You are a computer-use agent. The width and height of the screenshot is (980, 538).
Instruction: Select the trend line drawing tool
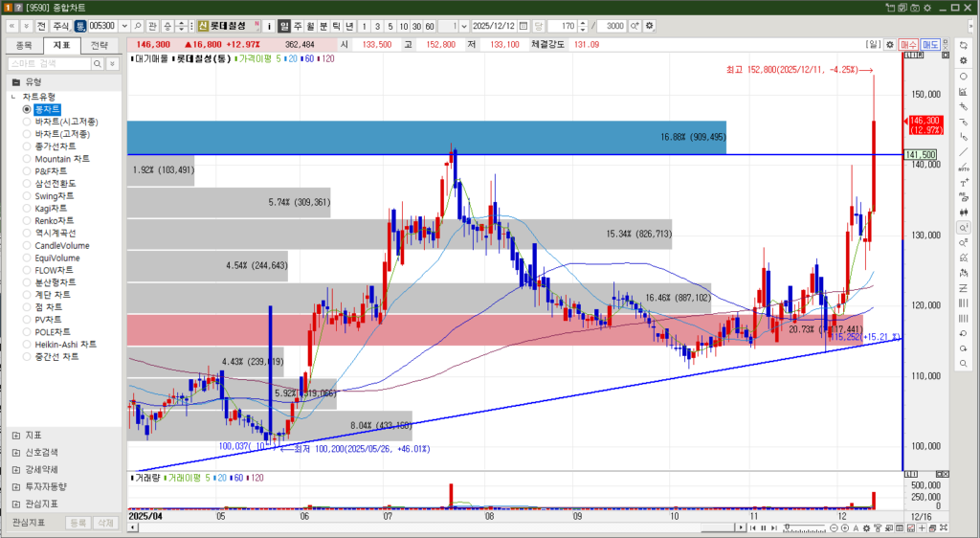click(963, 151)
